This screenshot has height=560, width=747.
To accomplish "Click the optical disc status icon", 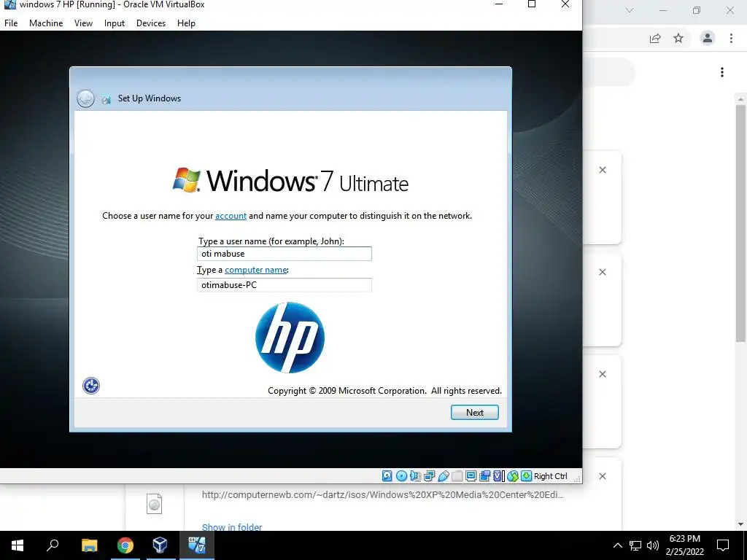I will point(402,475).
